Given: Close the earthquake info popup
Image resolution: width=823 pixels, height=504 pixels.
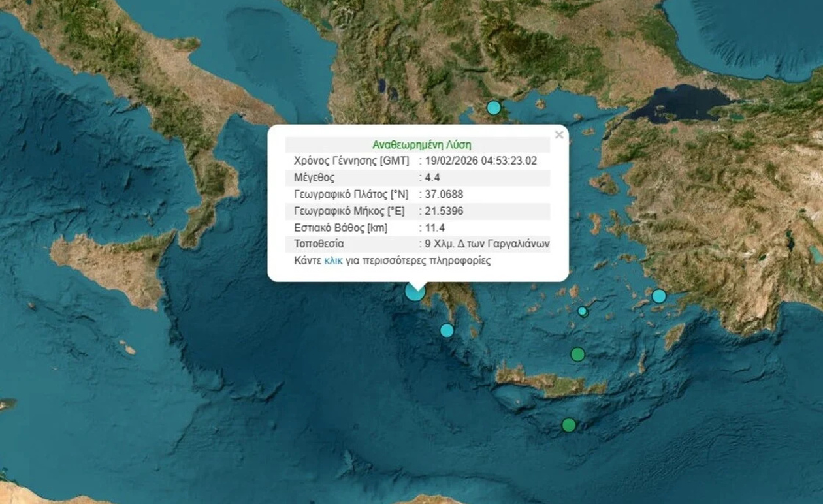Looking at the screenshot, I should pos(558,135).
